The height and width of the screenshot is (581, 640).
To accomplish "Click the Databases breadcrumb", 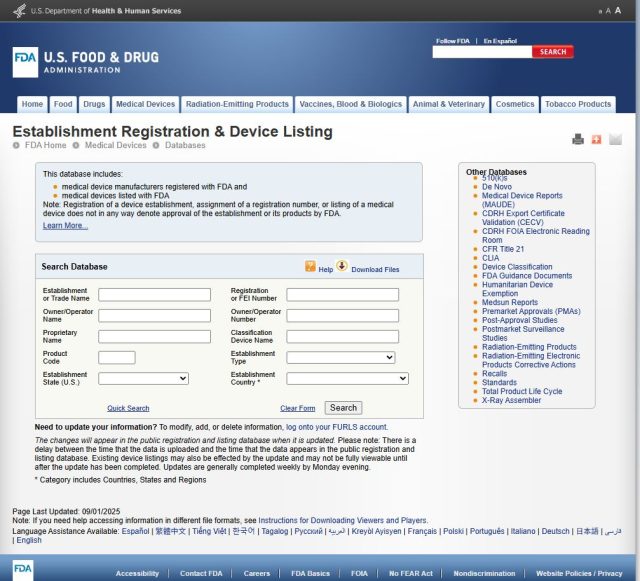I will [185, 145].
